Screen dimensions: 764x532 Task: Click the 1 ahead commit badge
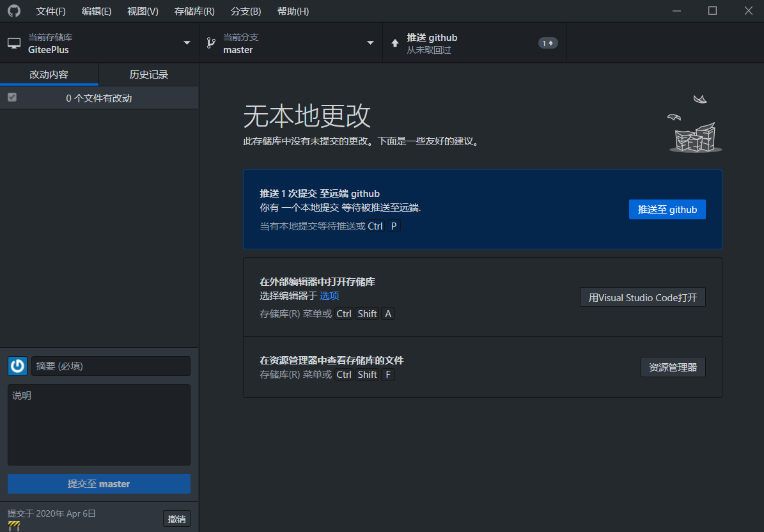coord(548,43)
